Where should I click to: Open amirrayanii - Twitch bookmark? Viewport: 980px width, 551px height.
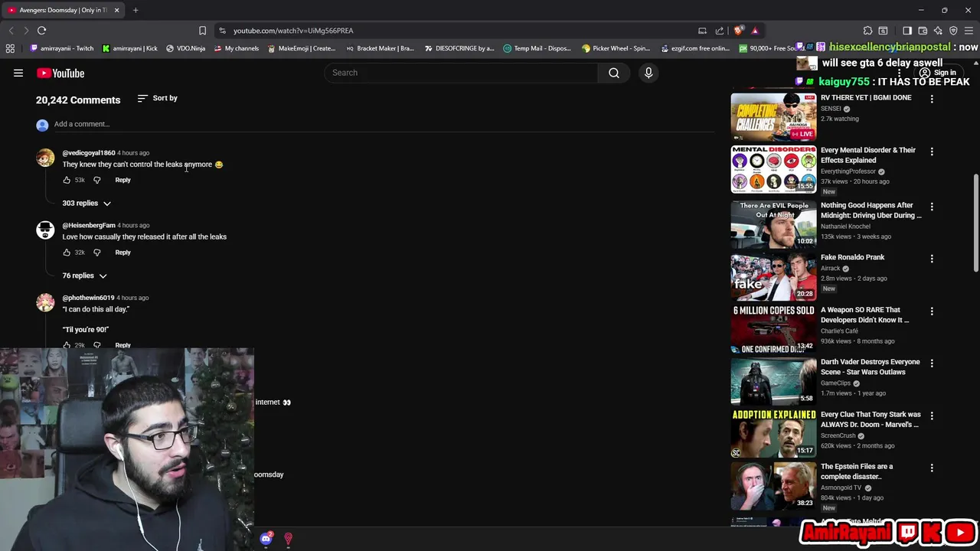click(x=62, y=48)
